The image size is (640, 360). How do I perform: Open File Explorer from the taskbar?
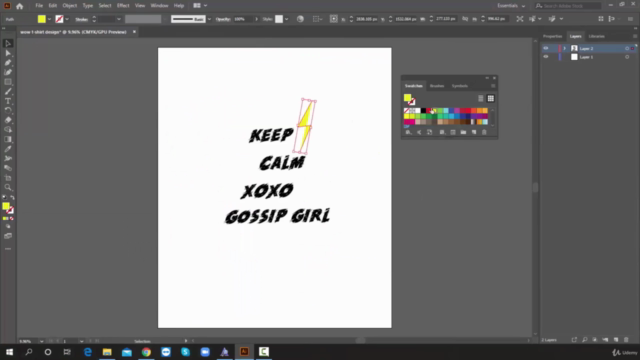click(x=107, y=352)
